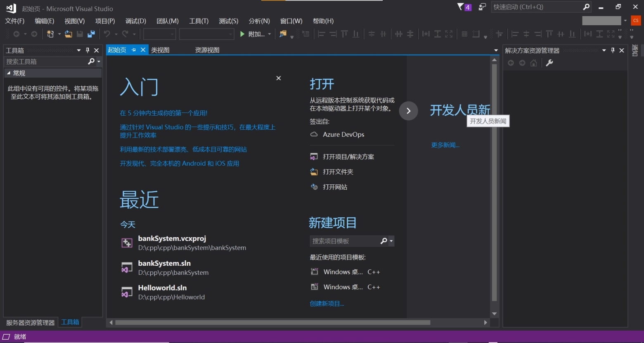This screenshot has width=644, height=343.
Task: Open the project template search dropdown arrow
Action: (391, 241)
